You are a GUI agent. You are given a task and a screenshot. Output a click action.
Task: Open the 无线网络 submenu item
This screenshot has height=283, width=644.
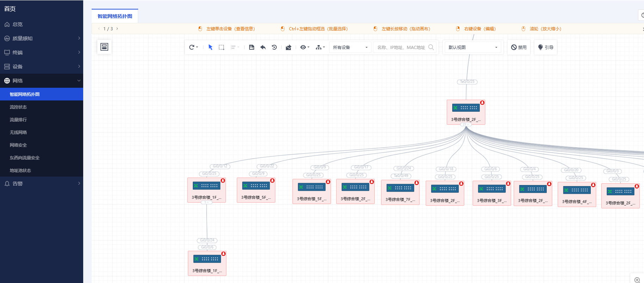[42, 132]
